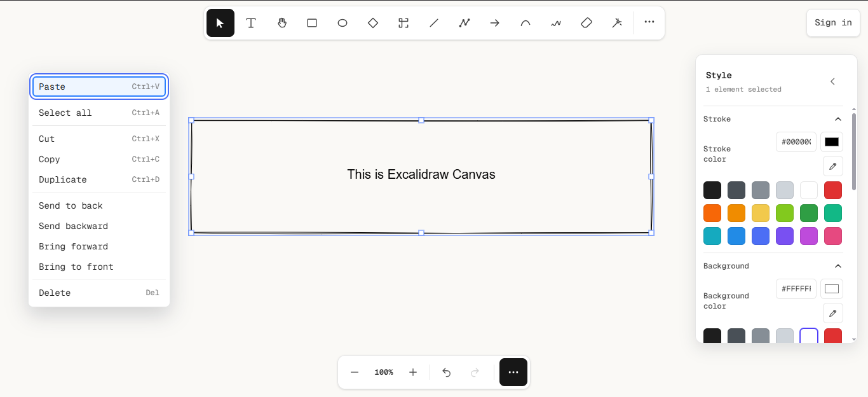This screenshot has width=868, height=397.
Task: Click the background hex color field
Action: [796, 289]
